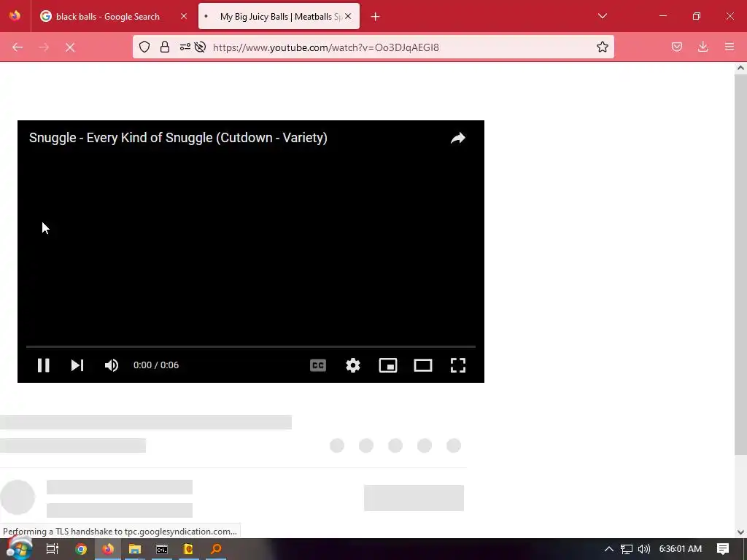Screen dimensions: 747x560
Task: View site security padlock information
Action: tap(165, 47)
